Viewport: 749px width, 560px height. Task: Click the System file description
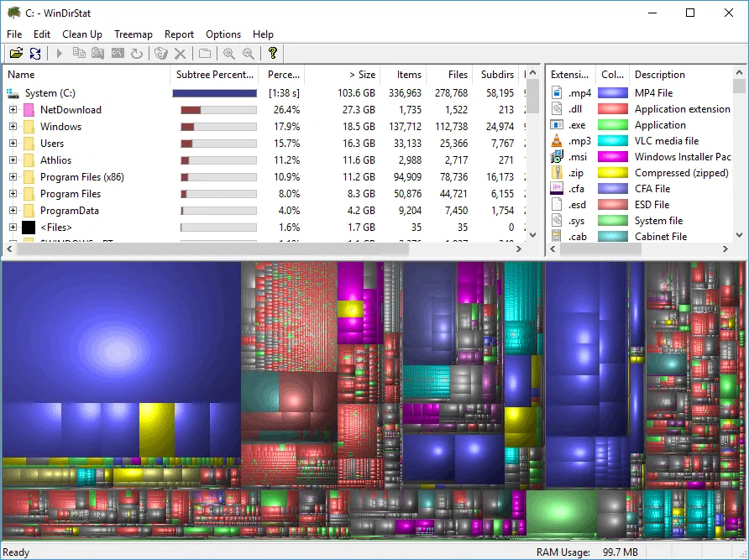pyautogui.click(x=658, y=221)
